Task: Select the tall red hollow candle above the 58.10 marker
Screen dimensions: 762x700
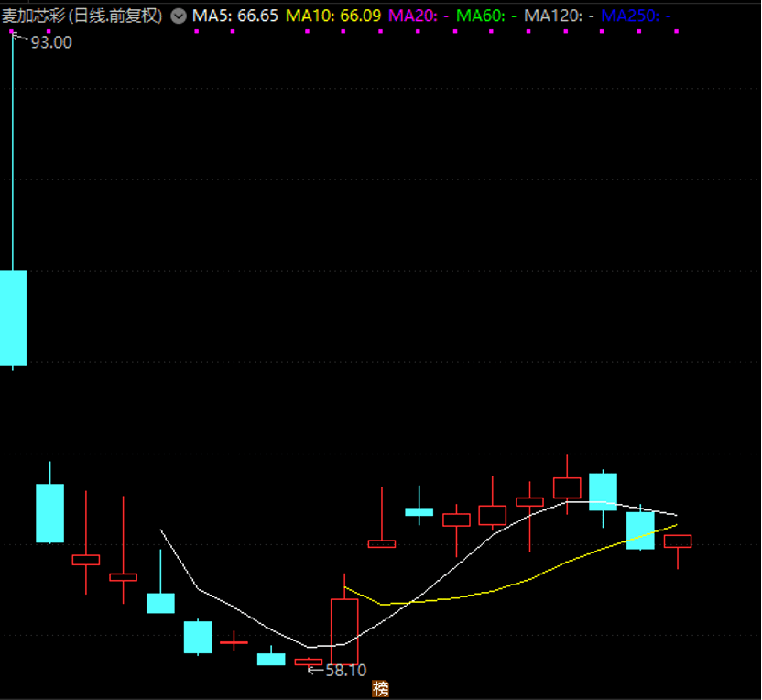Action: tap(344, 631)
